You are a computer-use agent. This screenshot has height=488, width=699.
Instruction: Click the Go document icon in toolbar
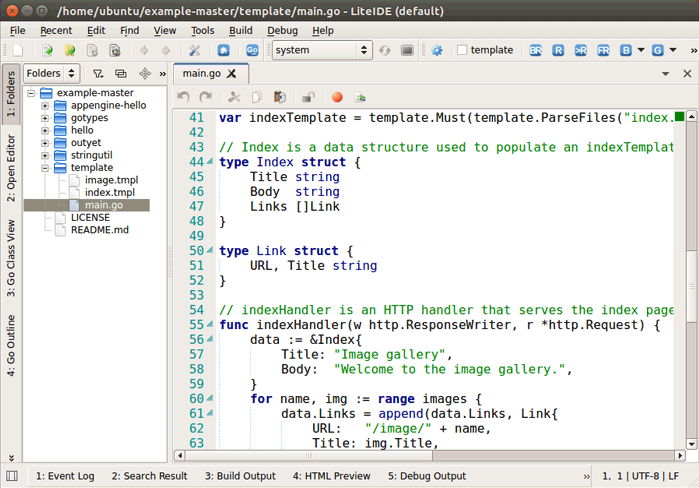point(252,50)
